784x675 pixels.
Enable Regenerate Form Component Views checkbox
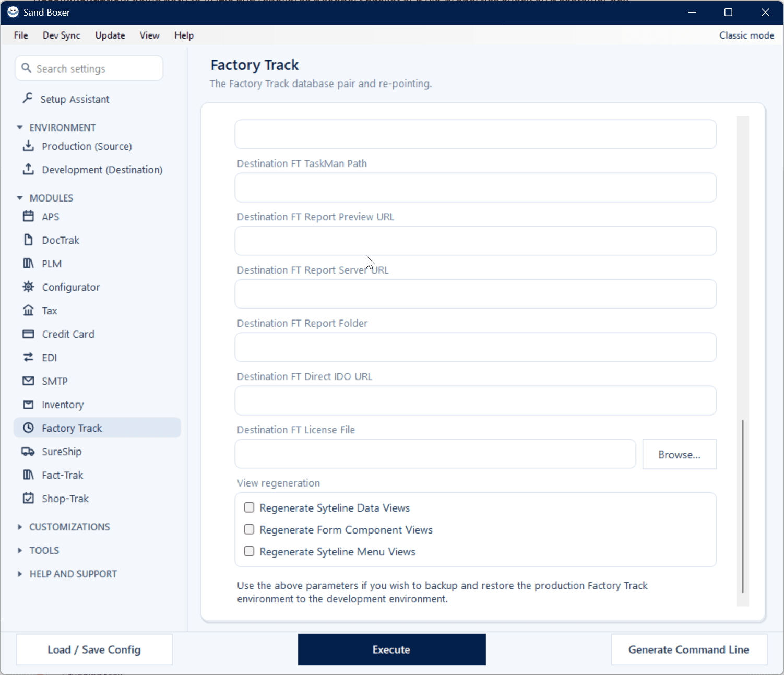click(250, 529)
